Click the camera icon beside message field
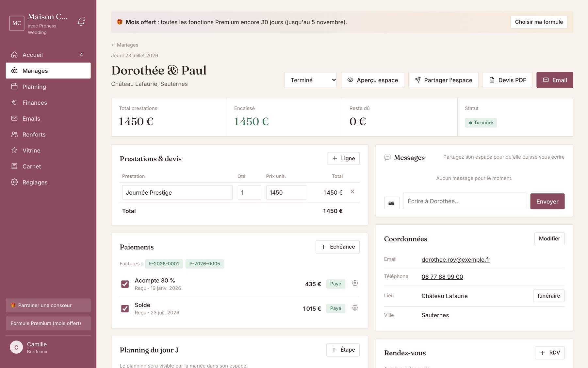Screen dimensions: 588x368 point(391,203)
